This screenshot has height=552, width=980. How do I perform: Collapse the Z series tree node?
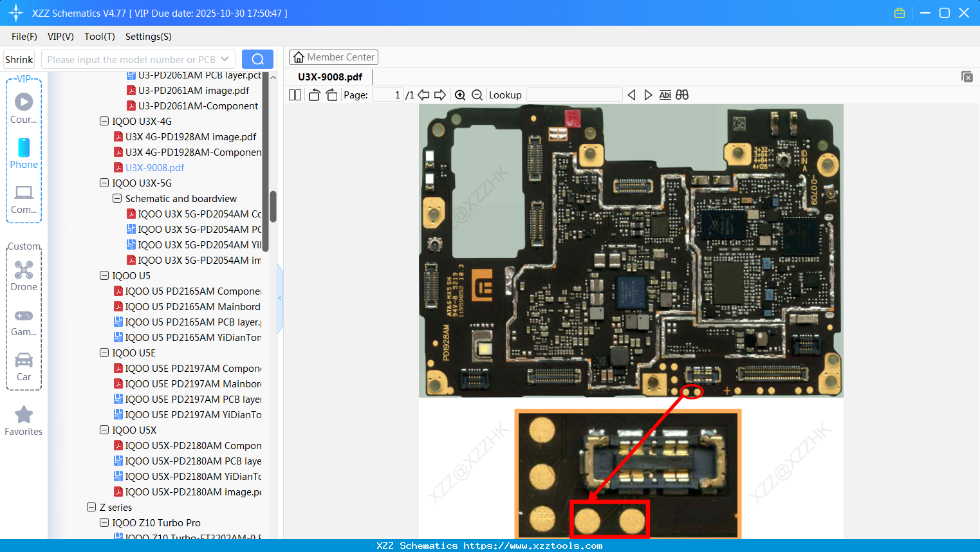pyautogui.click(x=91, y=507)
